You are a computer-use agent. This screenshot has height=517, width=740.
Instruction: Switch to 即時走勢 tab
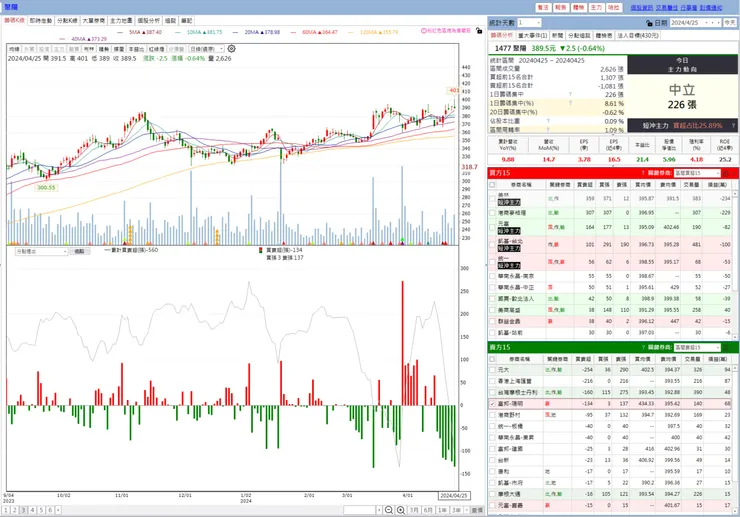(41, 21)
